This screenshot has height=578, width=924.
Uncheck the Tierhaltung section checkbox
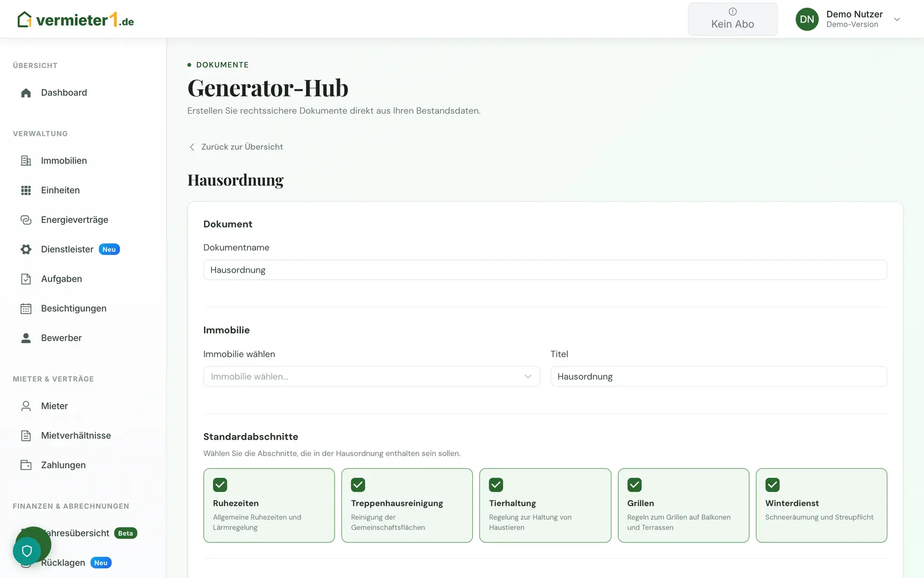click(496, 485)
